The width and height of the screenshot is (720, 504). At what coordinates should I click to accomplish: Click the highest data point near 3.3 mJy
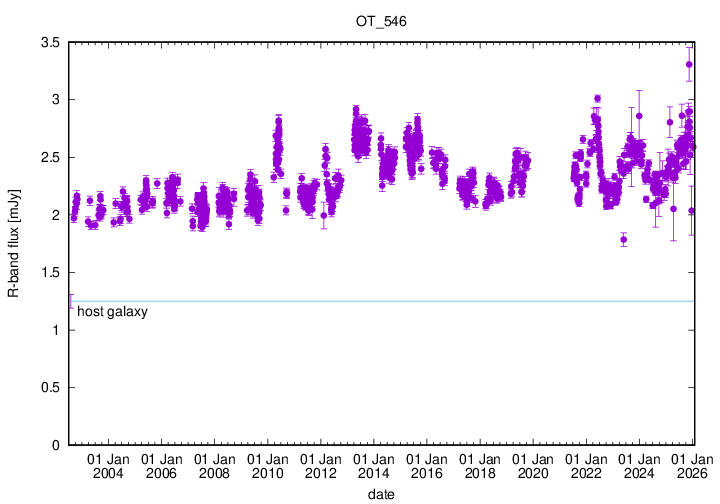689,64
